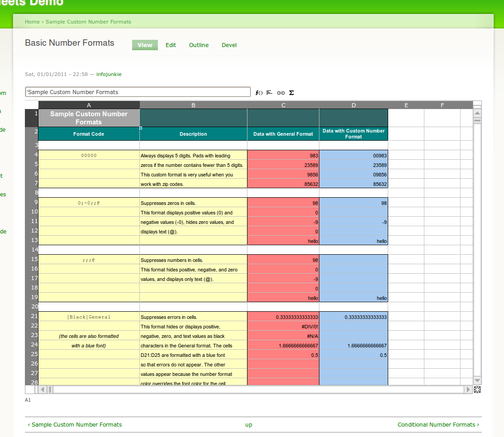The height and width of the screenshot is (437, 504).
Task: Select 'Suppresses errors in cells.' cell
Action: [x=194, y=317]
